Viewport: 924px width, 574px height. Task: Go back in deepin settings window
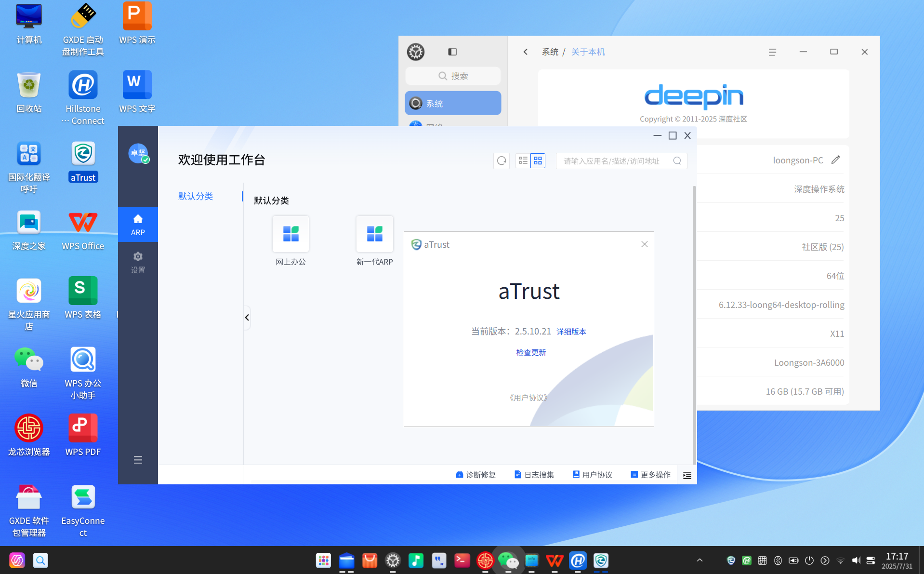526,52
